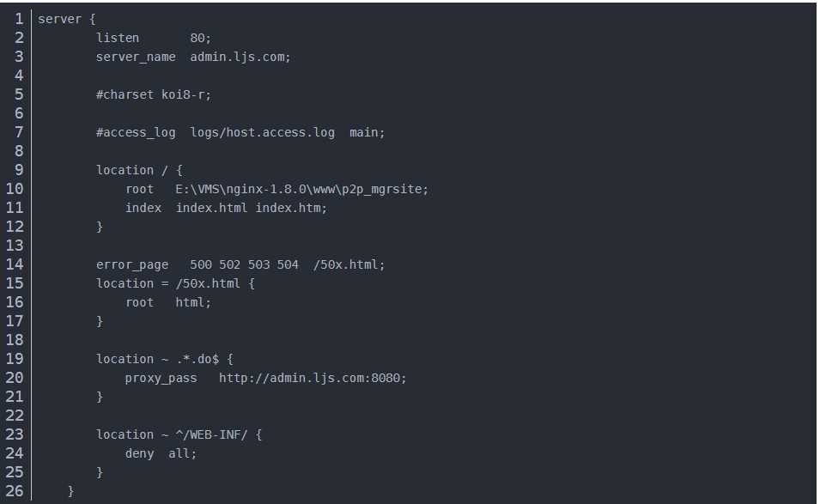
Task: Click the 'html;' root value
Action: click(x=193, y=302)
